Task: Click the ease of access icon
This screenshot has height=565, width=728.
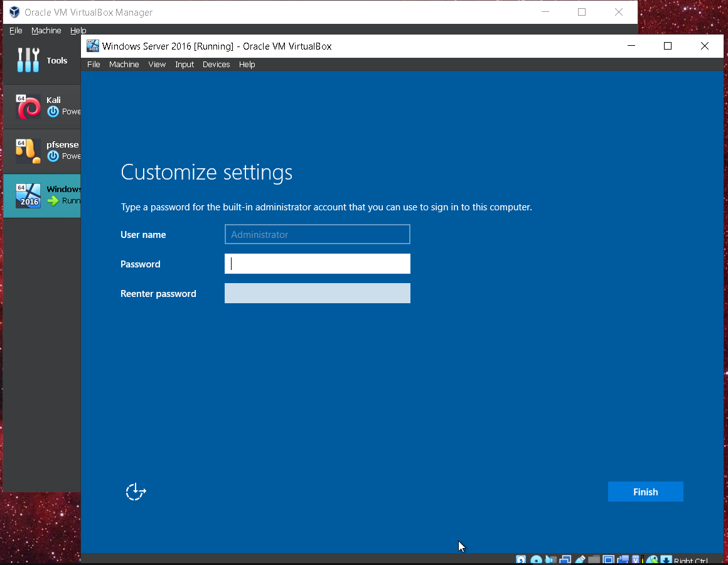Action: click(x=136, y=492)
